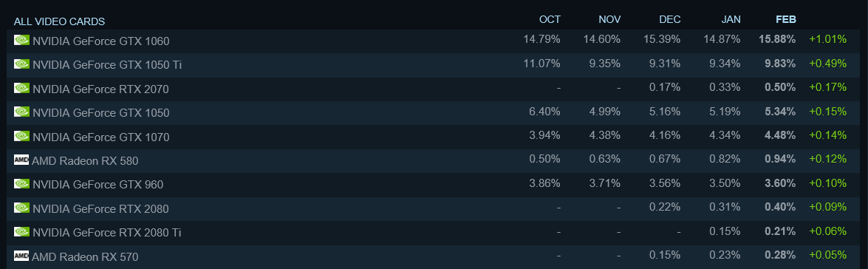Click the NVIDIA icon next to GTX 960

(21, 184)
